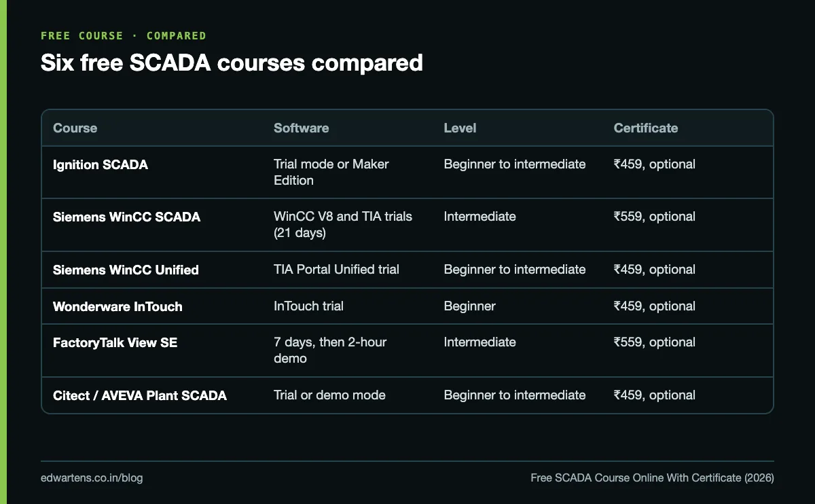Viewport: 815px width, 504px height.
Task: Click the 'Beginner' level for Wonderware InTouch
Action: coord(469,306)
